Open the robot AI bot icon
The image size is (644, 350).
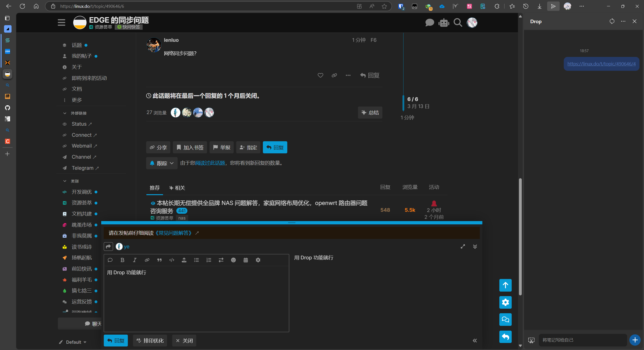click(x=444, y=23)
